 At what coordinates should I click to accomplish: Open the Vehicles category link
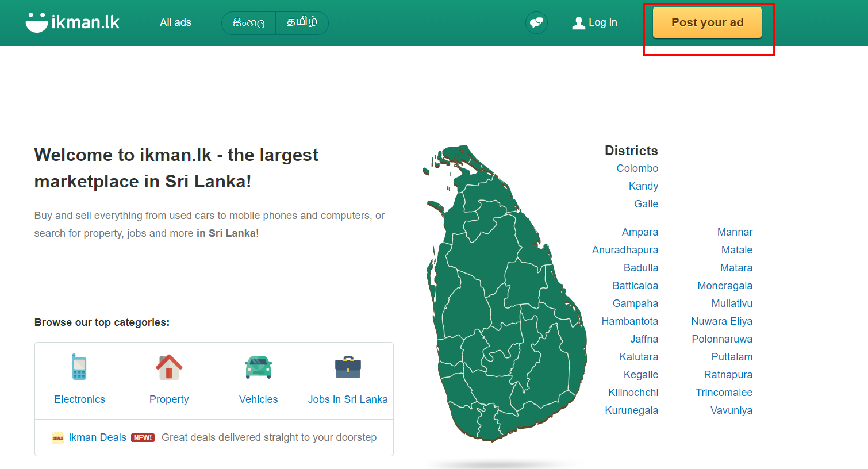tap(258, 399)
